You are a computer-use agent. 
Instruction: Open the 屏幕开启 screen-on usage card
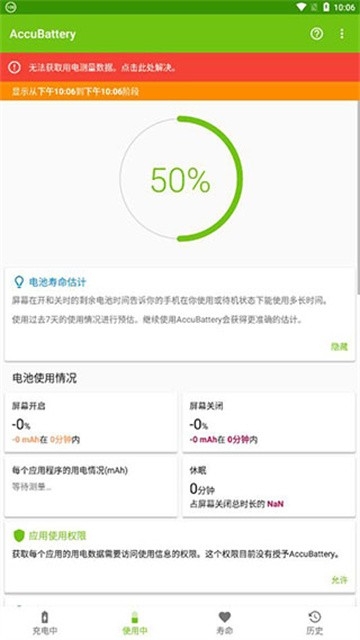91,422
